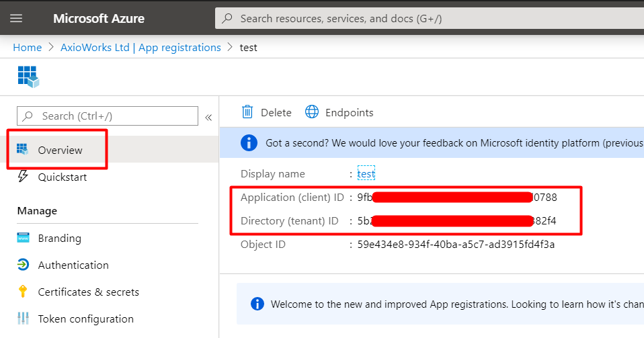Select the Application (client) ID value
This screenshot has width=644, height=338.
pyautogui.click(x=457, y=198)
